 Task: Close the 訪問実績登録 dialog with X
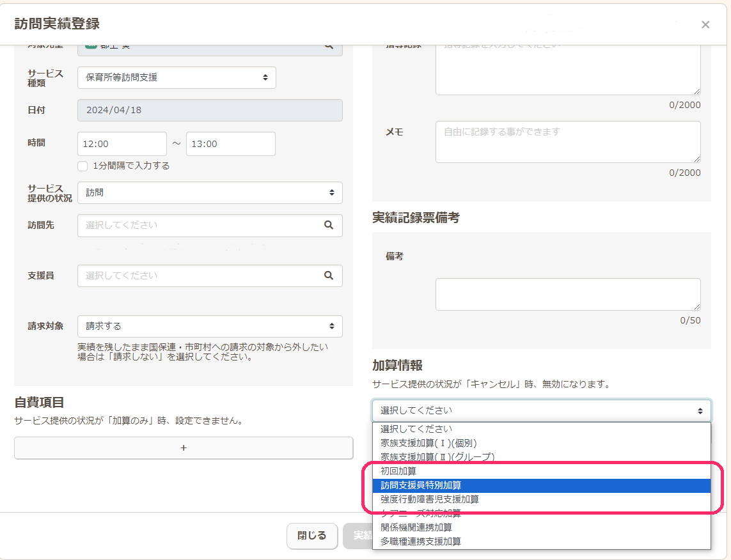pyautogui.click(x=705, y=25)
